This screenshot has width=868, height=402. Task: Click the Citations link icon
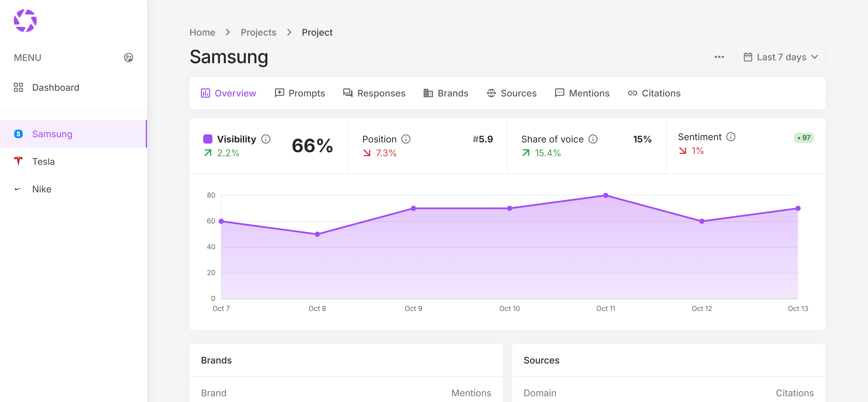(632, 93)
